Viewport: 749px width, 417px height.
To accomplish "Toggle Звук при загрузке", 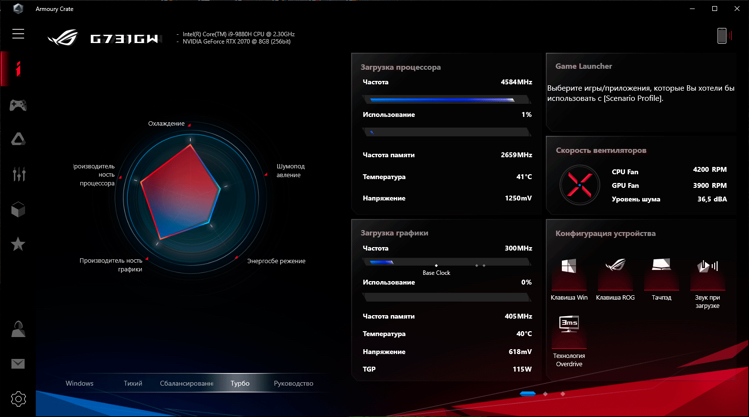I will pyautogui.click(x=707, y=268).
